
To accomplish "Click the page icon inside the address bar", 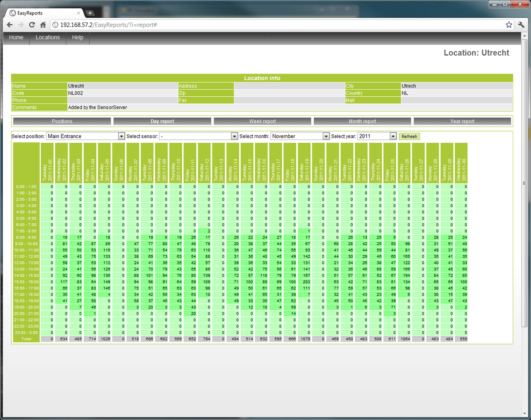I will pos(55,24).
